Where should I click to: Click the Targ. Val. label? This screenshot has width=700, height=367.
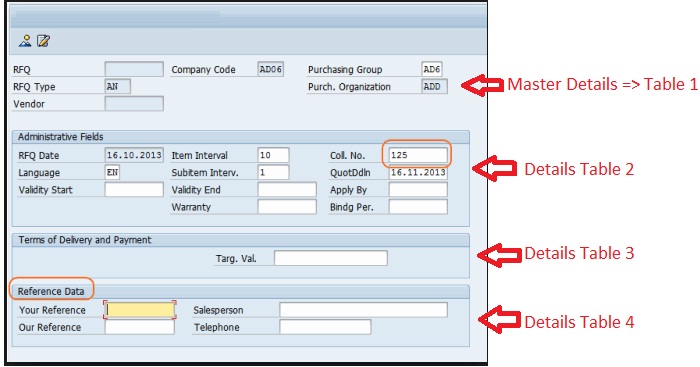(x=236, y=259)
